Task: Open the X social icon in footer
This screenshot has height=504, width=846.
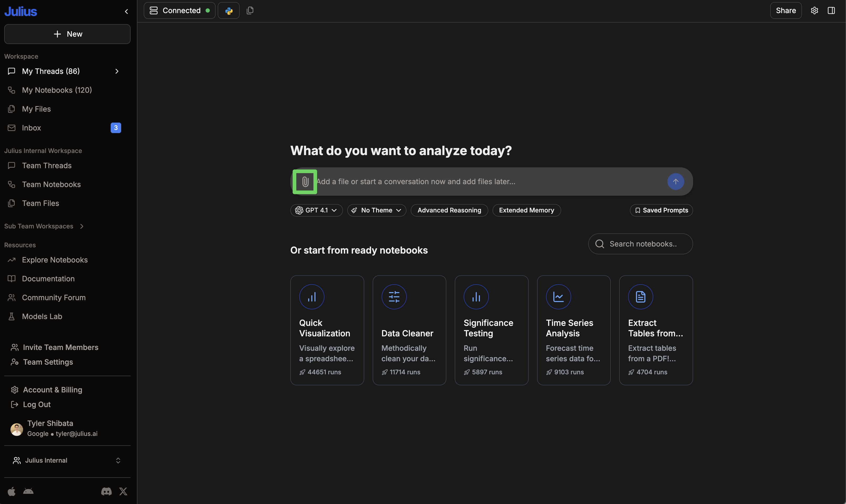Action: [x=123, y=491]
